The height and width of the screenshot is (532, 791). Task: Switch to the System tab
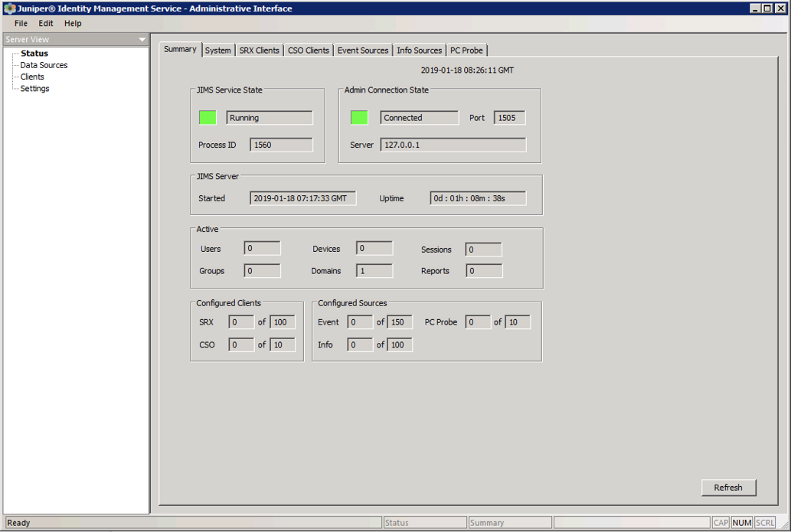(x=218, y=51)
